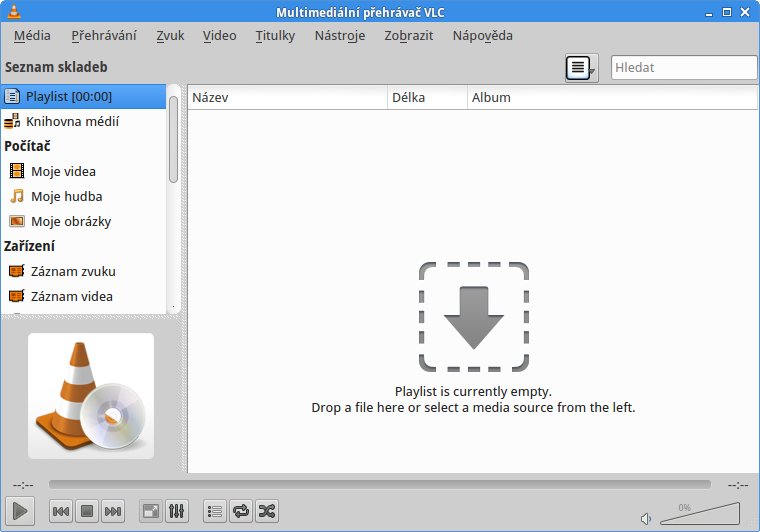Open extended settings equalizer icon
The width and height of the screenshot is (760, 532).
tap(176, 511)
